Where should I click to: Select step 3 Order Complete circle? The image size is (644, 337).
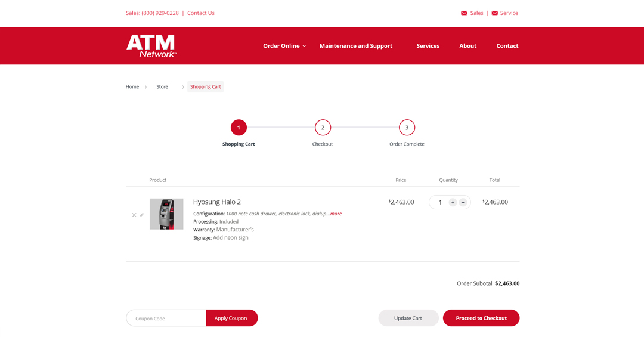(x=407, y=128)
